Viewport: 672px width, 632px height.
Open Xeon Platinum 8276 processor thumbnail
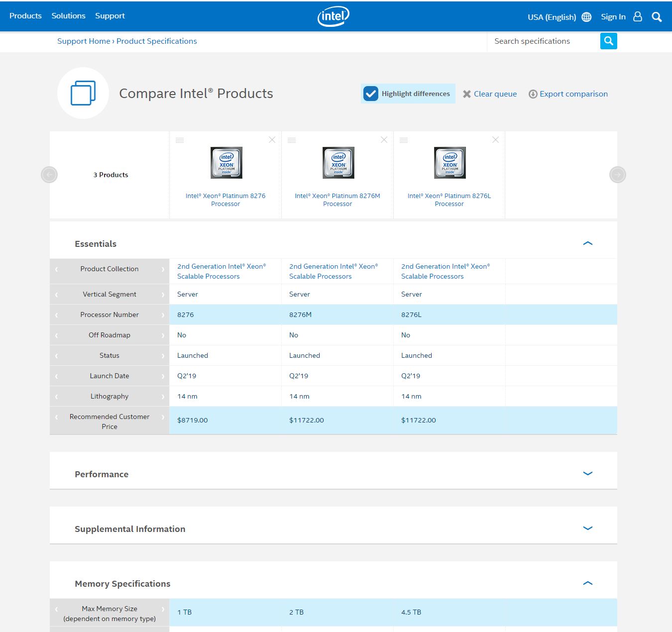(226, 163)
